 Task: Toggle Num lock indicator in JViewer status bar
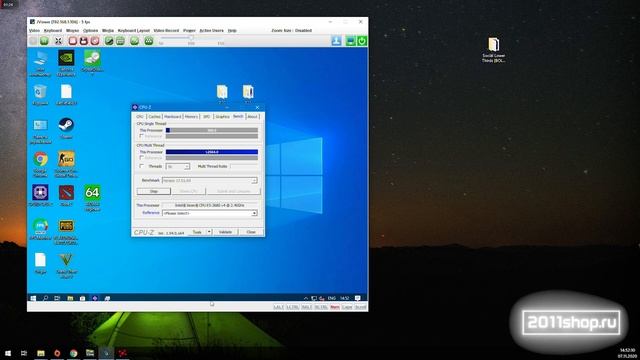point(335,307)
